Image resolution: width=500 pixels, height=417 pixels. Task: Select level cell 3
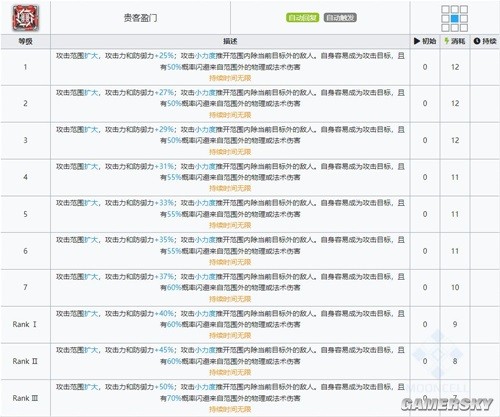click(25, 140)
